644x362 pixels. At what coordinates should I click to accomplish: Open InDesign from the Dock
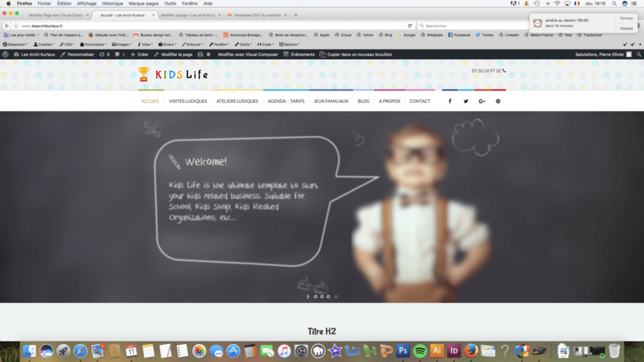(454, 351)
